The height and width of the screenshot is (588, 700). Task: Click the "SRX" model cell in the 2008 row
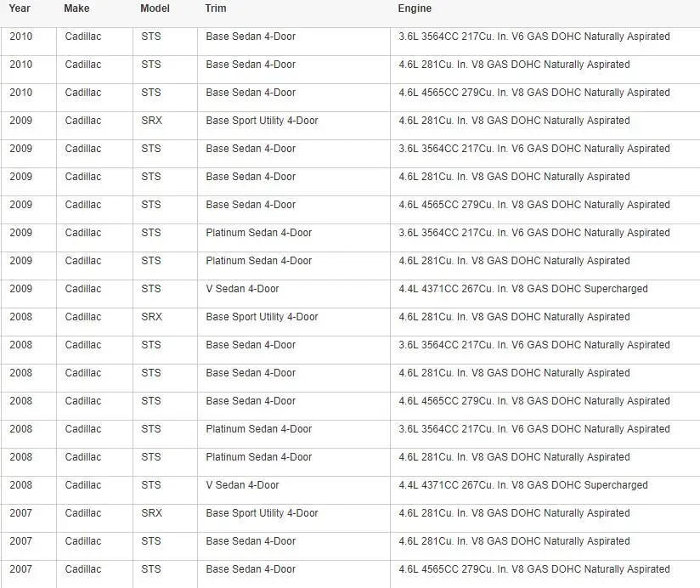point(152,317)
